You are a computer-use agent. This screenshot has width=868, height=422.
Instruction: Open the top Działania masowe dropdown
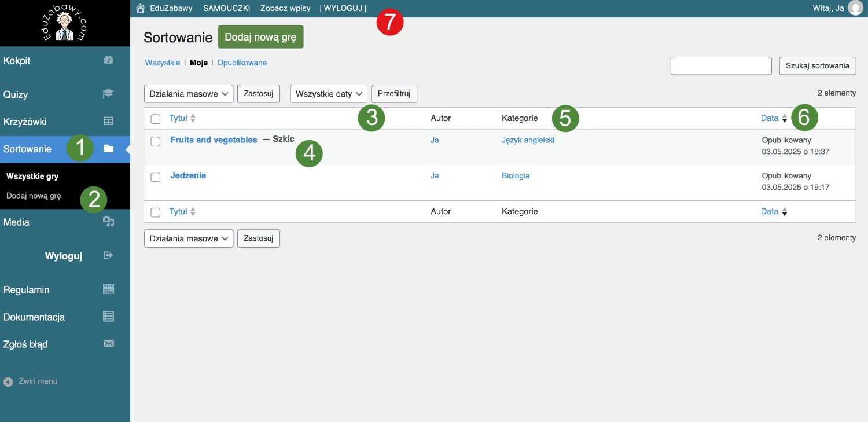(188, 94)
